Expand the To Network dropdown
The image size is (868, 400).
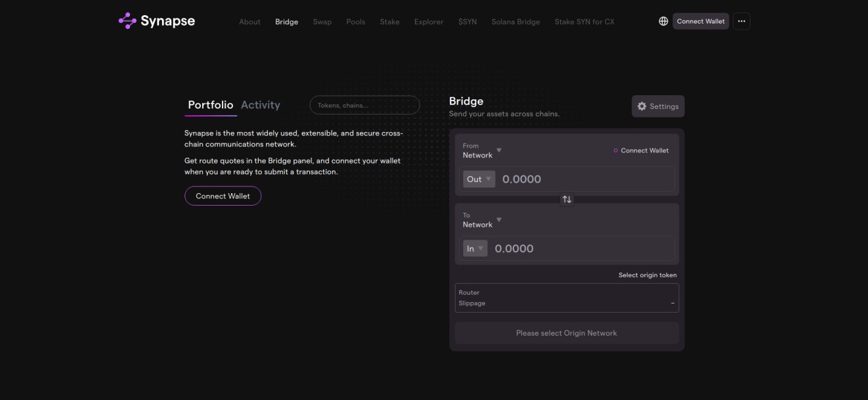pos(483,220)
